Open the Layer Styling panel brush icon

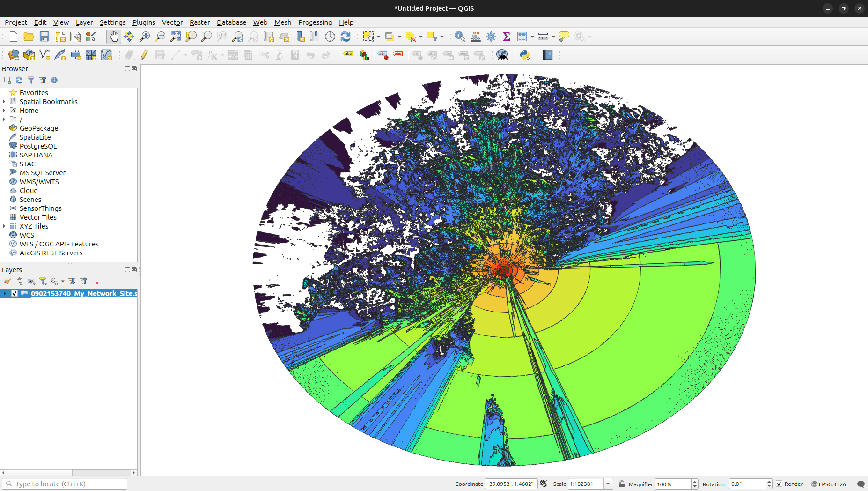pyautogui.click(x=7, y=281)
